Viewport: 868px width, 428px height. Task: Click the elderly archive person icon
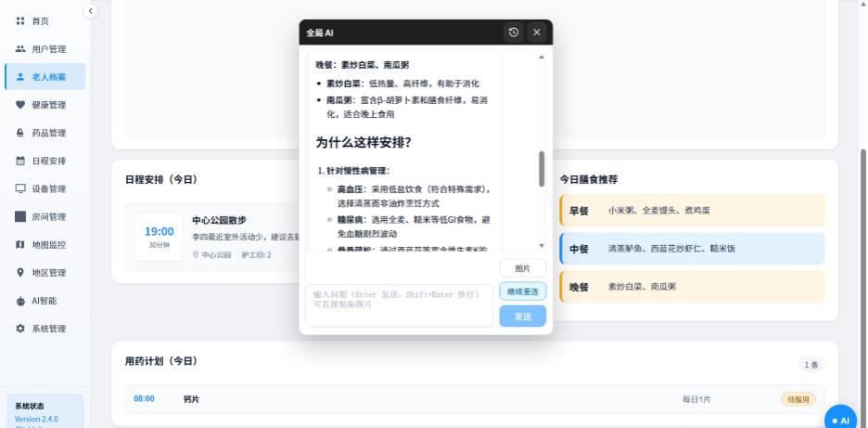[x=20, y=77]
